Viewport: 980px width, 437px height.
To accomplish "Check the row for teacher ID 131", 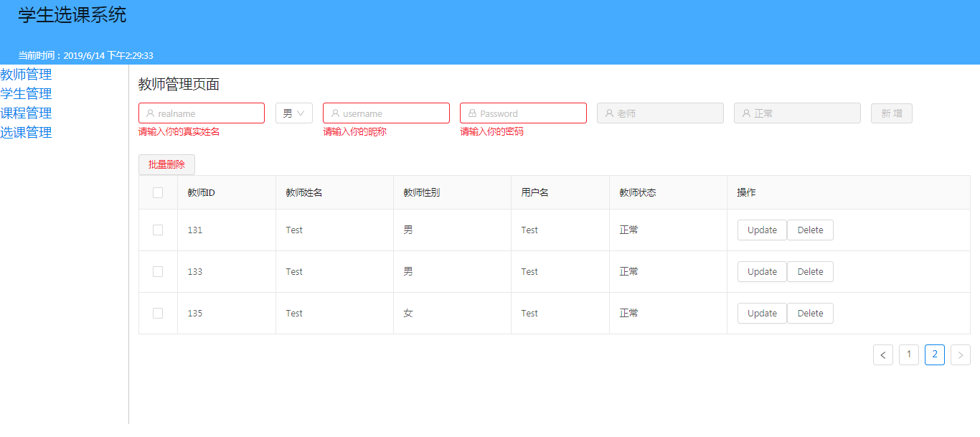I will click(x=158, y=230).
